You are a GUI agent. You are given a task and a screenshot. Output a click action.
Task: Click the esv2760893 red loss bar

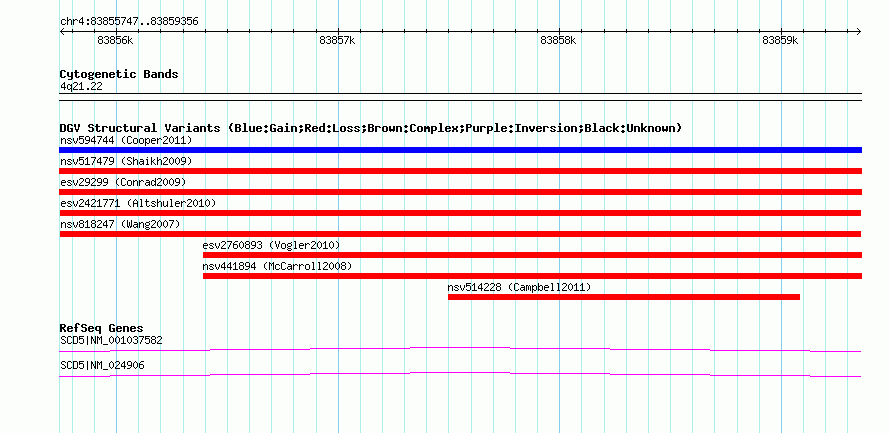tap(532, 255)
